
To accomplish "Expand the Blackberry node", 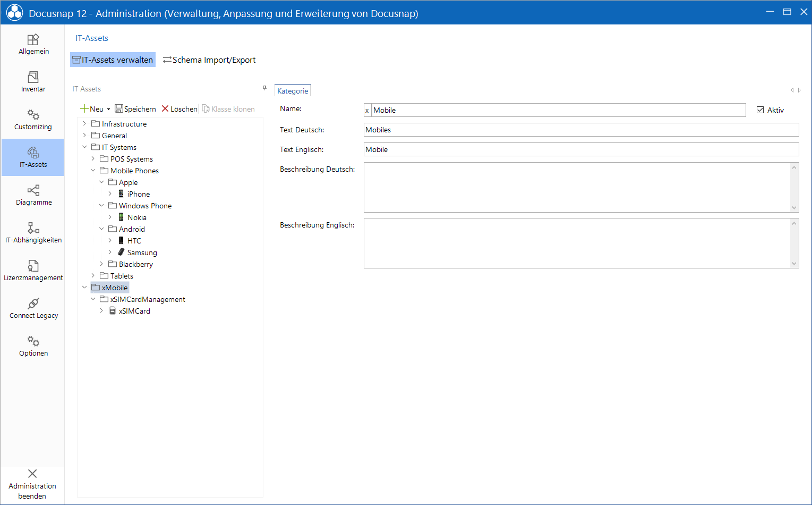I will point(101,264).
